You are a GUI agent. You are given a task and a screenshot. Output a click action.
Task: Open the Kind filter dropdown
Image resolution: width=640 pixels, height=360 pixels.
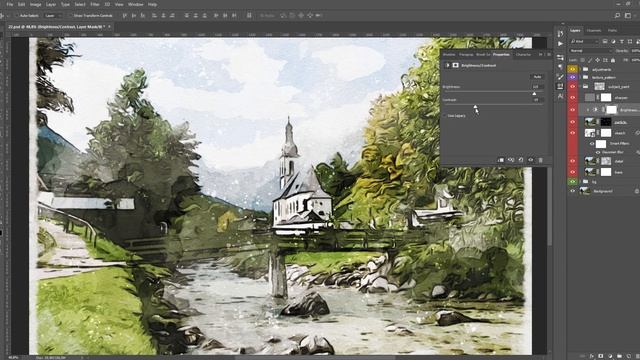click(584, 41)
